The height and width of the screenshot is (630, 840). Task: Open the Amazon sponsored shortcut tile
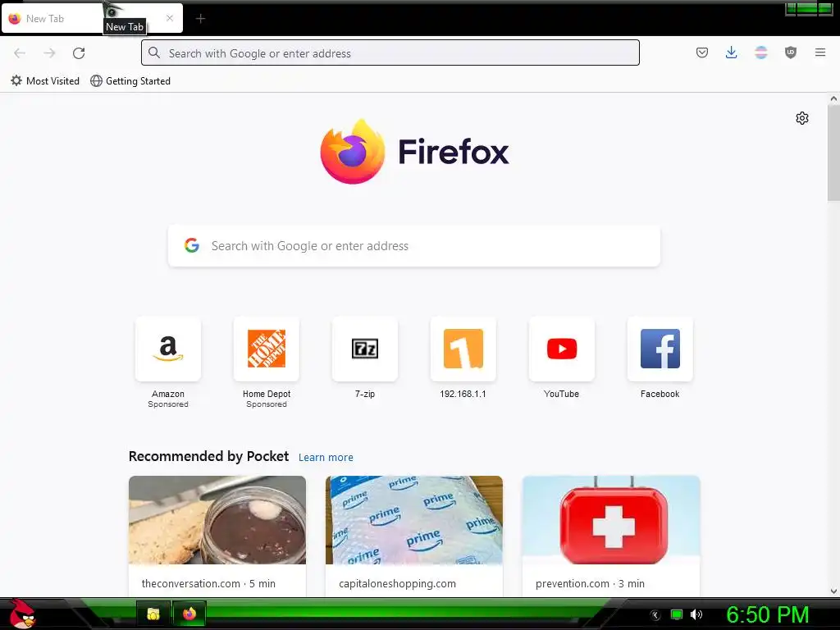pyautogui.click(x=168, y=349)
